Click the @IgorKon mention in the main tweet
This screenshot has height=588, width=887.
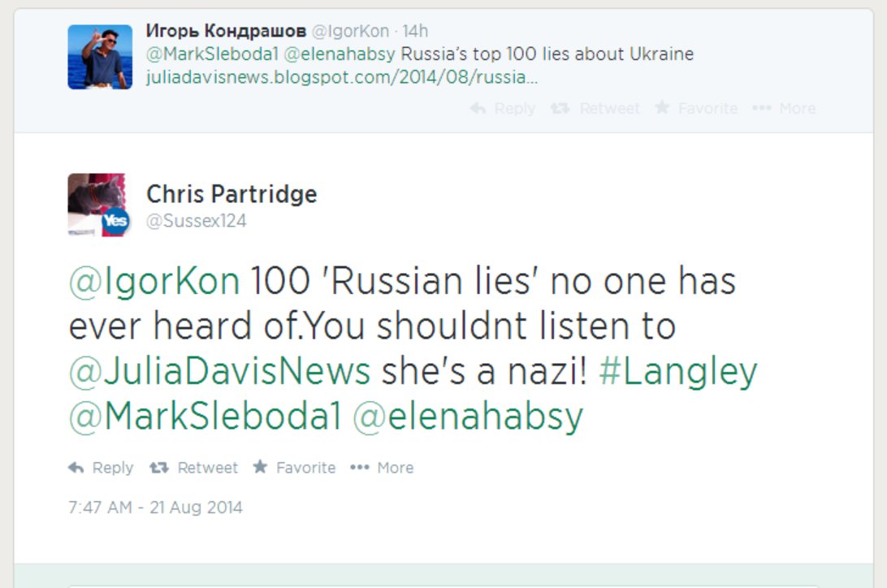154,281
